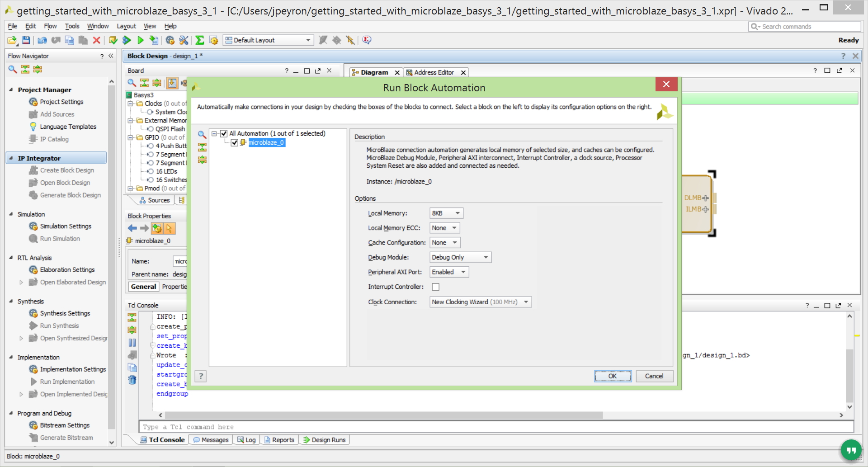Open the Peripheral AXI Port dropdown
The width and height of the screenshot is (868, 467).
coord(449,272)
